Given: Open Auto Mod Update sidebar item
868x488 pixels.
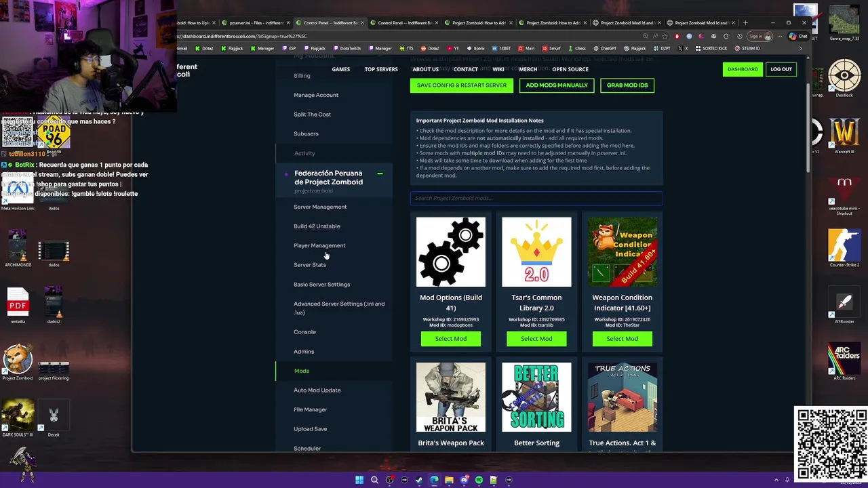Looking at the screenshot, I should point(317,390).
